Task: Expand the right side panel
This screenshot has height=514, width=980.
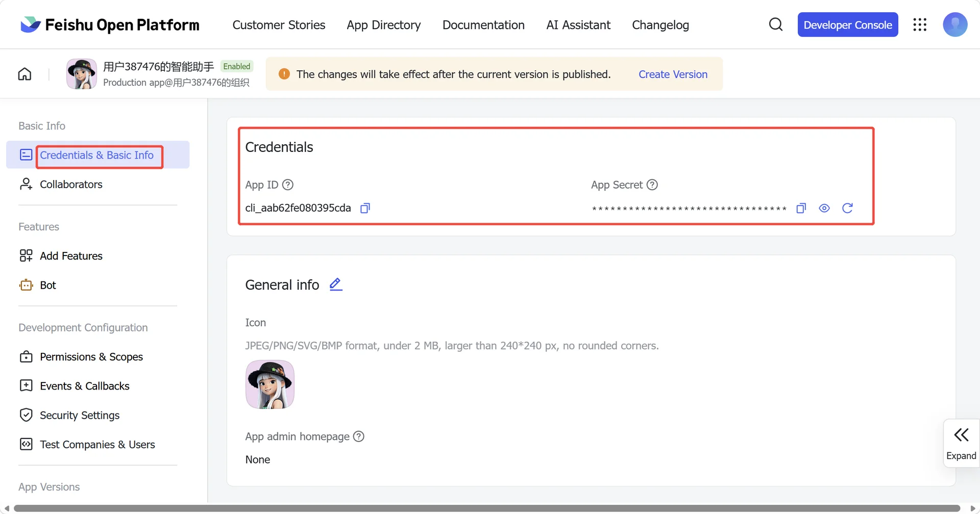Action: [x=961, y=443]
